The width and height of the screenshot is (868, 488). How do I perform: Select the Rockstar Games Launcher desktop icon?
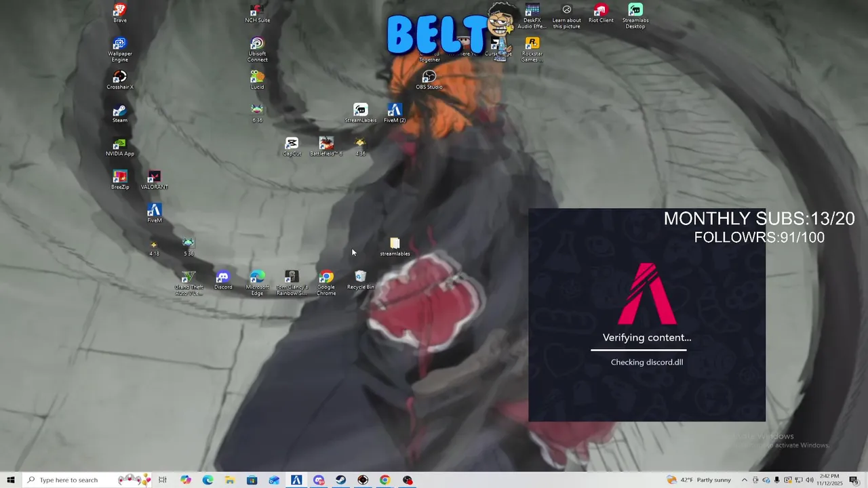point(532,49)
